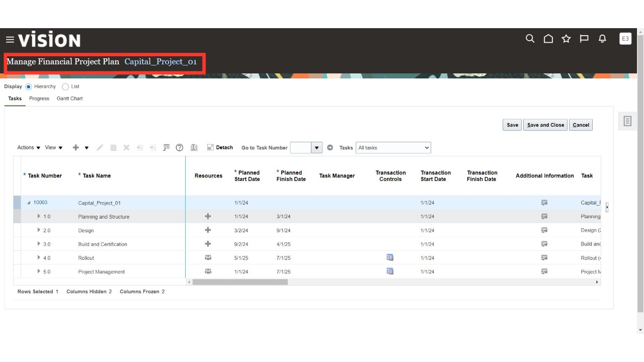Expand task 3.0 Build and Certification
The width and height of the screenshot is (644, 362).
(39, 244)
